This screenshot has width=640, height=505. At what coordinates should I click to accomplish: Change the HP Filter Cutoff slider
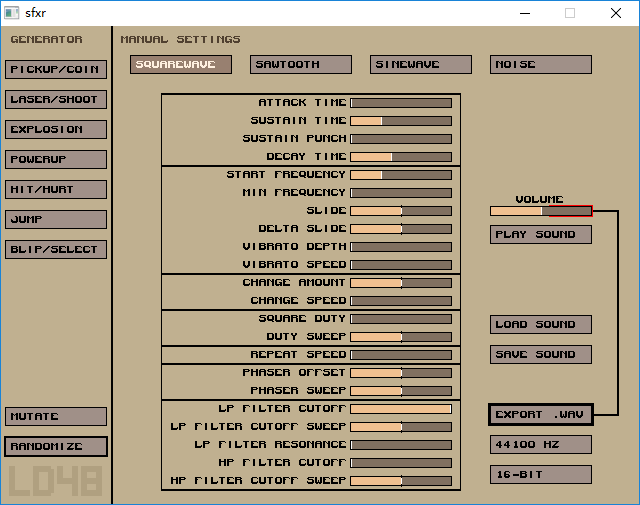click(401, 463)
